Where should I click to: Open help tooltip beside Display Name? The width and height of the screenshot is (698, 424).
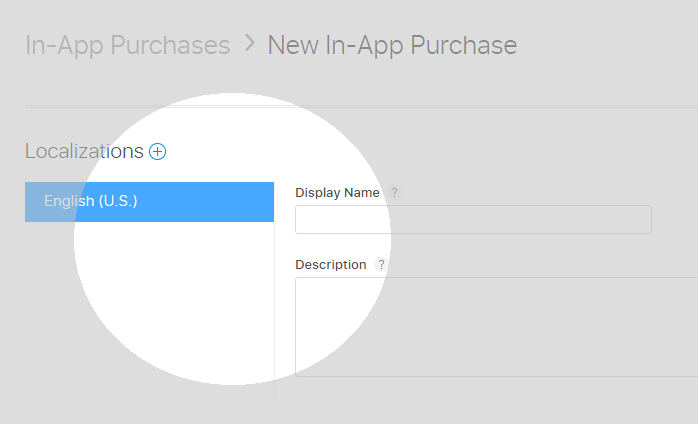[395, 193]
